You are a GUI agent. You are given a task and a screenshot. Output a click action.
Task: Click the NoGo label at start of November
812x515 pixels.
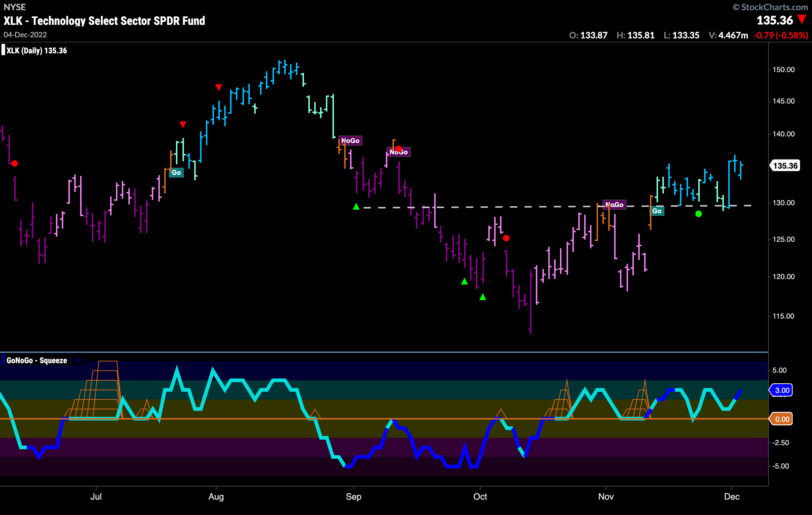(614, 205)
